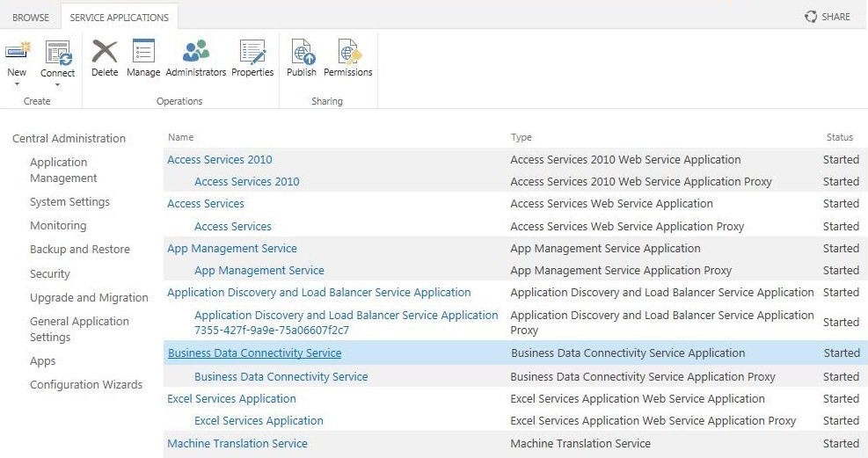Click the Delete ribbon icon
The image size is (868, 458).
point(105,52)
